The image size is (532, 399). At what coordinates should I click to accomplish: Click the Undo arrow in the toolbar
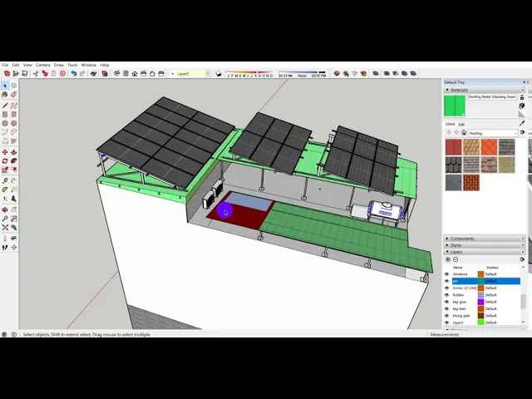[x=73, y=73]
